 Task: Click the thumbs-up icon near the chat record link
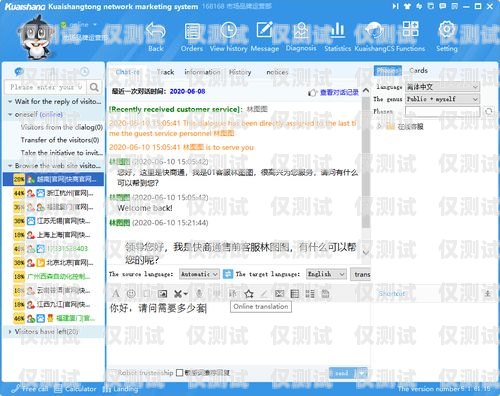click(x=312, y=93)
